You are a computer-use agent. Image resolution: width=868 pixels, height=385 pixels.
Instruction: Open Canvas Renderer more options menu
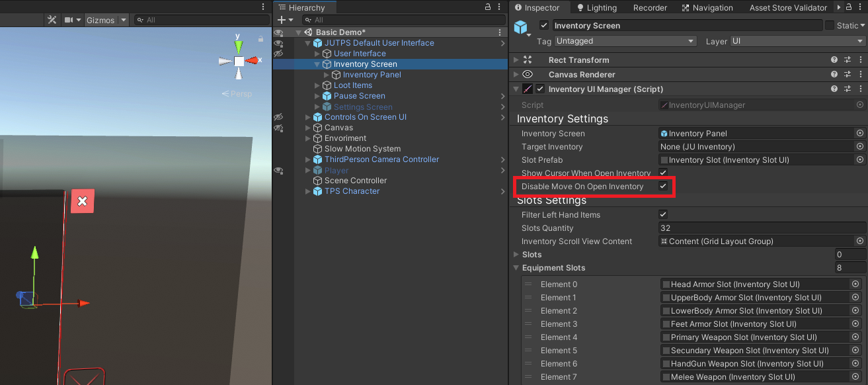coord(860,75)
